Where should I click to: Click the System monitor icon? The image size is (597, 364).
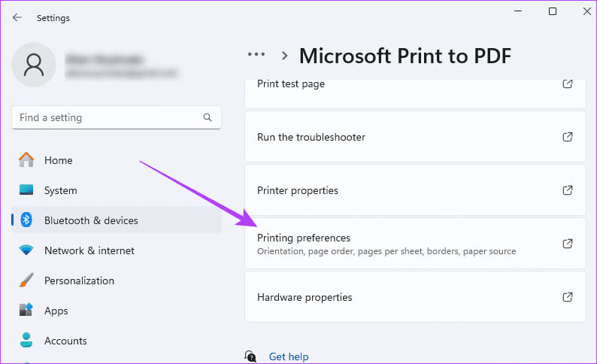click(x=26, y=190)
